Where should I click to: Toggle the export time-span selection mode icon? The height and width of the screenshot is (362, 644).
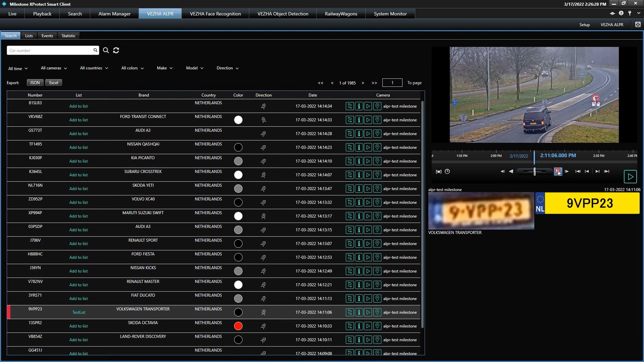[x=438, y=172]
